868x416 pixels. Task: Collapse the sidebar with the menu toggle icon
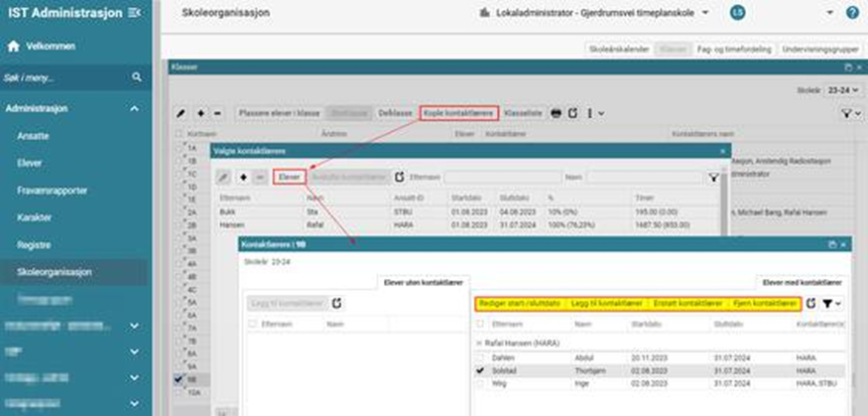[x=135, y=12]
